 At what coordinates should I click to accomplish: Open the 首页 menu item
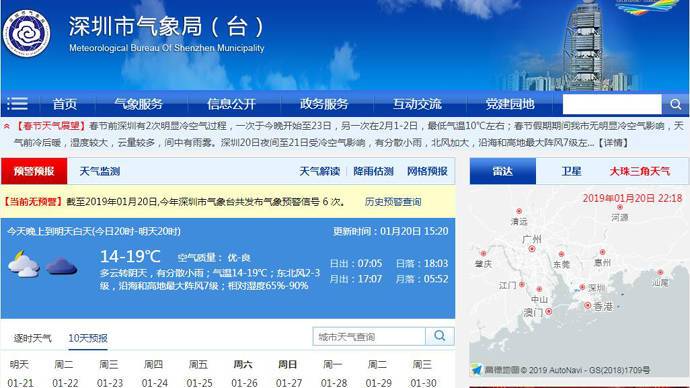(65, 104)
